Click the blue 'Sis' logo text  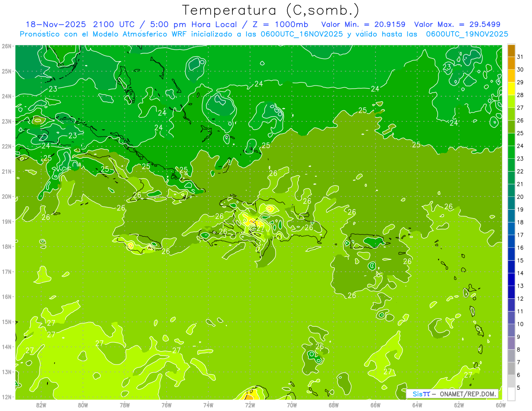click(417, 394)
